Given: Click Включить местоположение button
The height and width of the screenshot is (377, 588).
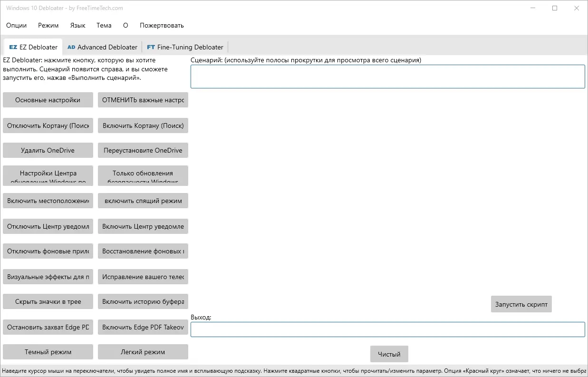Looking at the screenshot, I should coord(48,201).
